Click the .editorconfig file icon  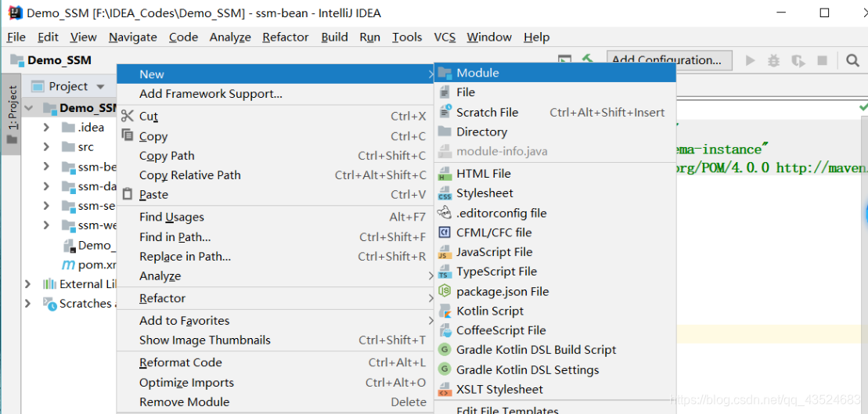coord(445,213)
